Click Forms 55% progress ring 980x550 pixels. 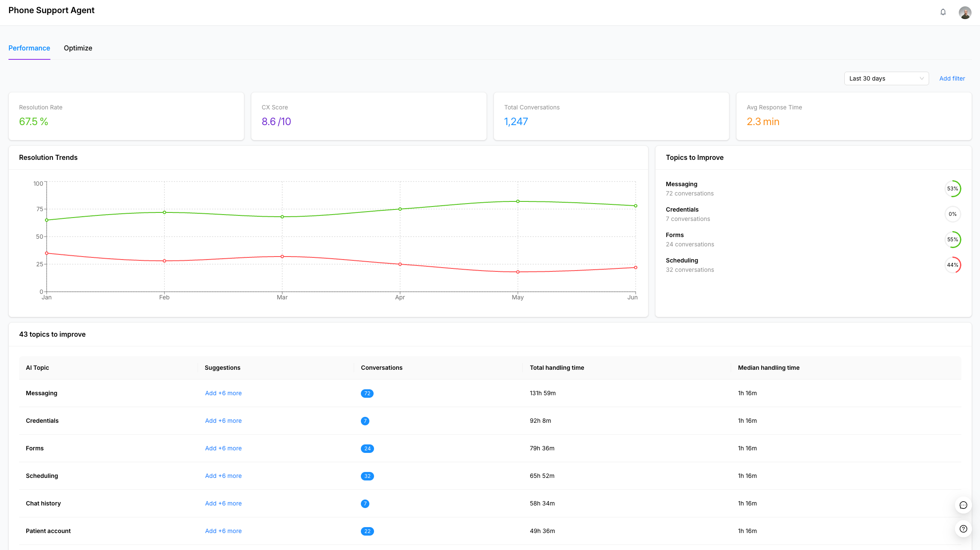tap(952, 240)
